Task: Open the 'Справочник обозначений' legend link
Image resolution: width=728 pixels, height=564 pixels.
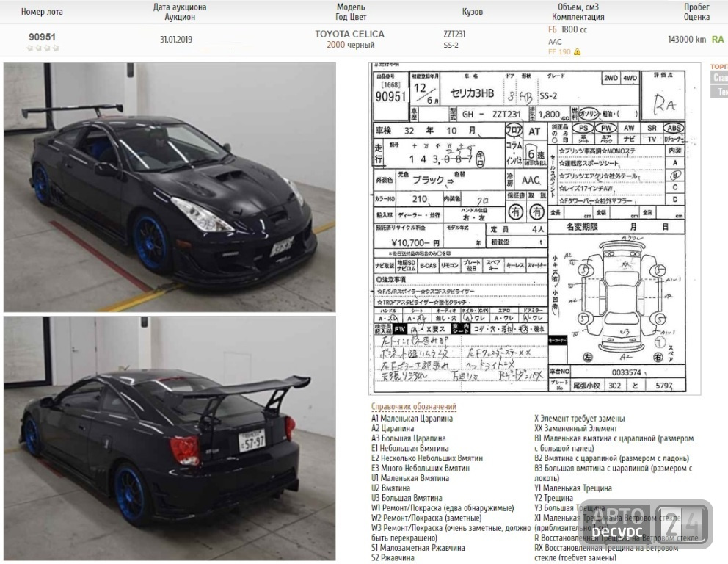Action: pos(414,407)
